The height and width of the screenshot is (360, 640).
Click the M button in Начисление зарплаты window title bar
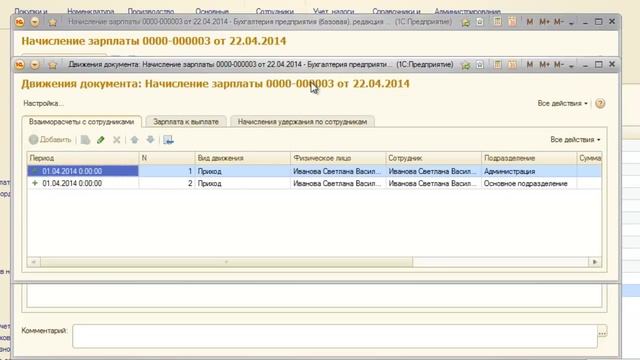pyautogui.click(x=529, y=22)
